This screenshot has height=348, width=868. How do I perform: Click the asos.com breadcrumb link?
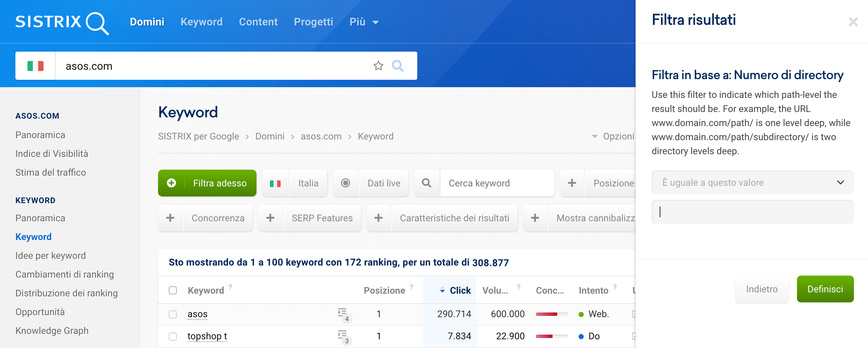click(x=321, y=136)
